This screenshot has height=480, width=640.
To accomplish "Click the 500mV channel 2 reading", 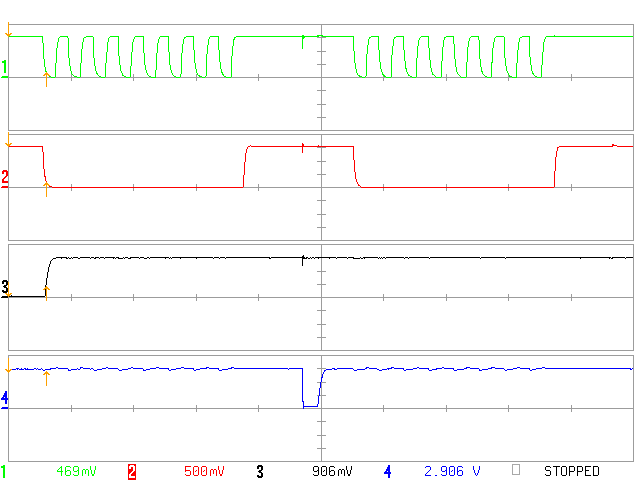I will coord(203,471).
